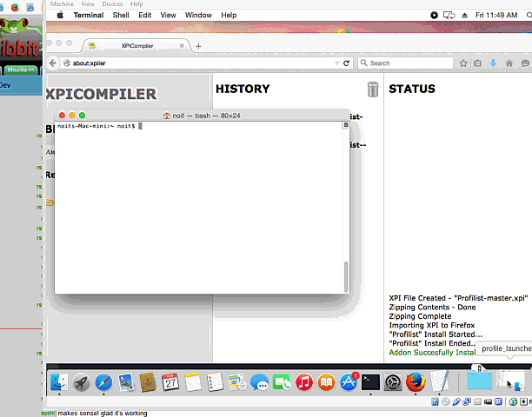Open URL bar history dropdown arrow
Viewport: 532px width, 417px height.
(337, 63)
